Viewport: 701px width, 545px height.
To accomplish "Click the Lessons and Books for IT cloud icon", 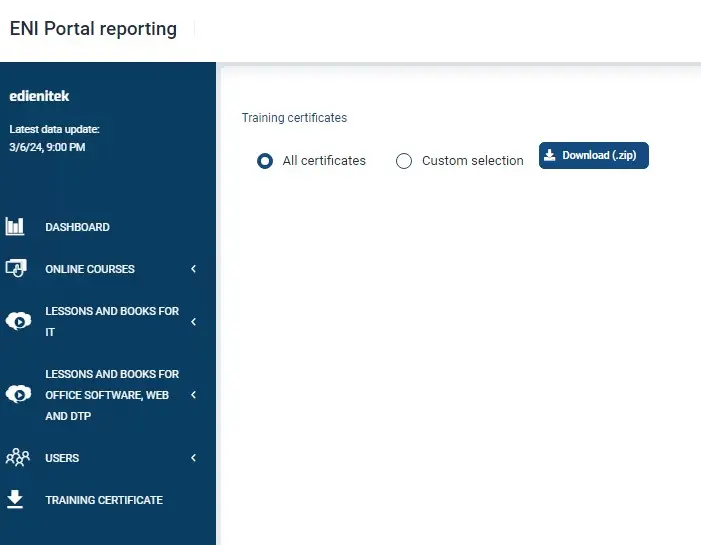I will click(17, 321).
